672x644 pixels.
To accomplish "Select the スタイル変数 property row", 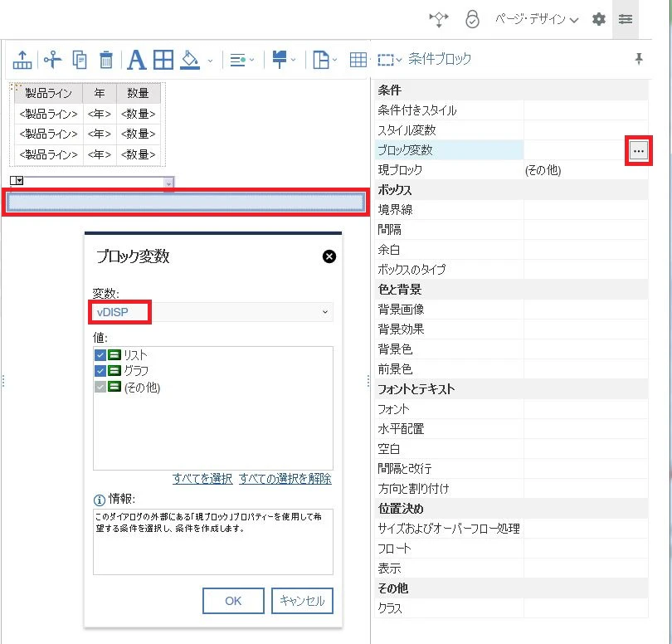I will [x=511, y=130].
